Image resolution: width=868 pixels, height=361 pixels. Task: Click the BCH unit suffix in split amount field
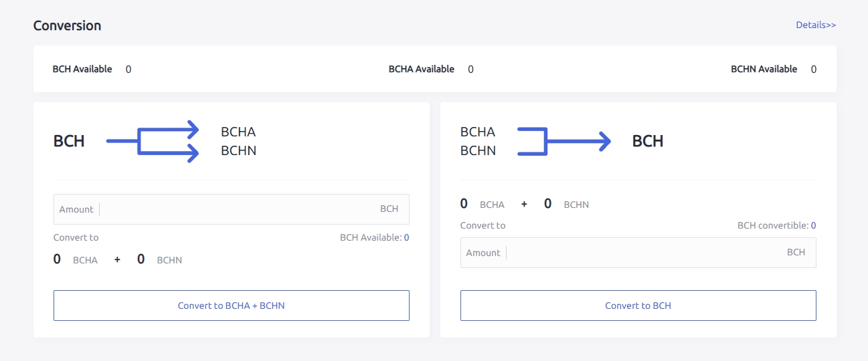(389, 209)
